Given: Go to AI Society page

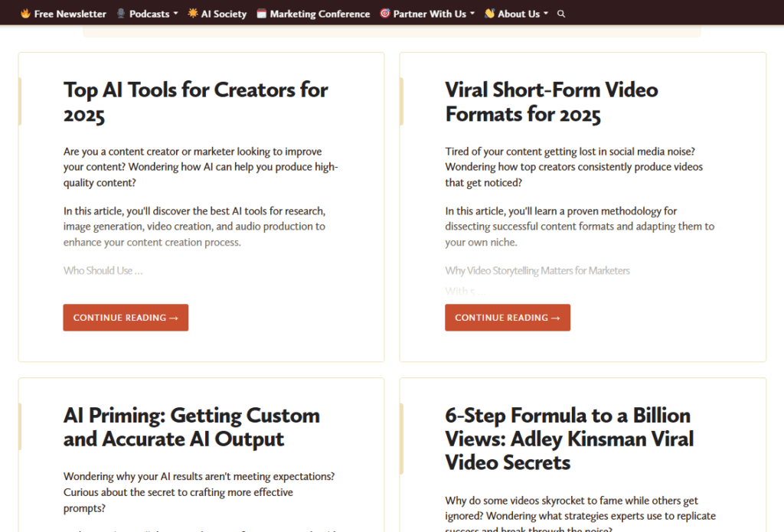Looking at the screenshot, I should 217,14.
